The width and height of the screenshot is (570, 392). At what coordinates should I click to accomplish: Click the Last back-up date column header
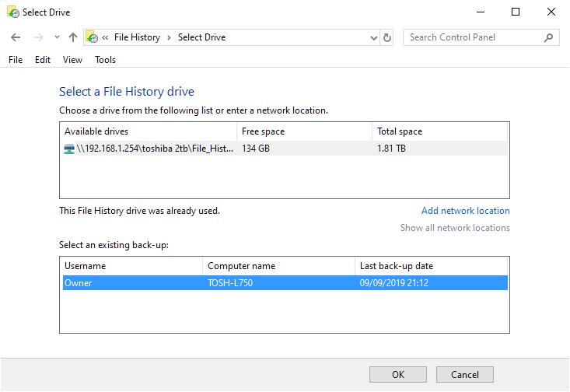click(431, 266)
